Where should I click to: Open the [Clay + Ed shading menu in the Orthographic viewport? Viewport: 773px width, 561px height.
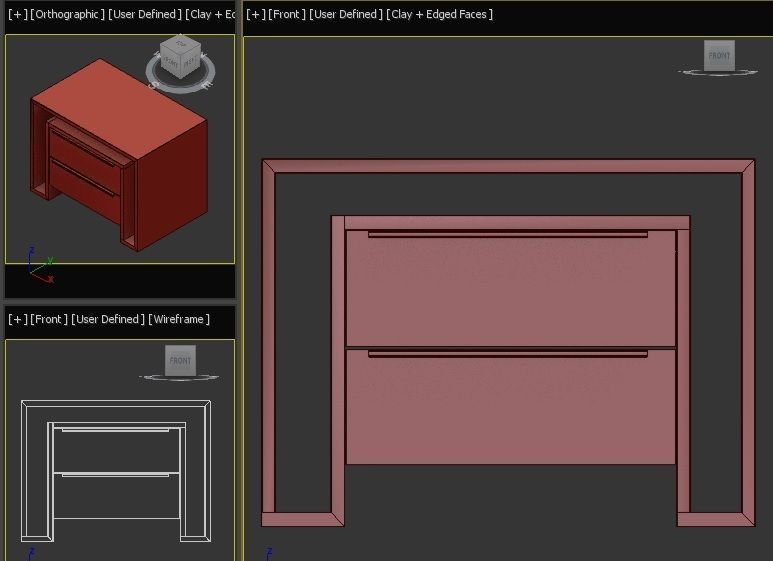[211, 15]
